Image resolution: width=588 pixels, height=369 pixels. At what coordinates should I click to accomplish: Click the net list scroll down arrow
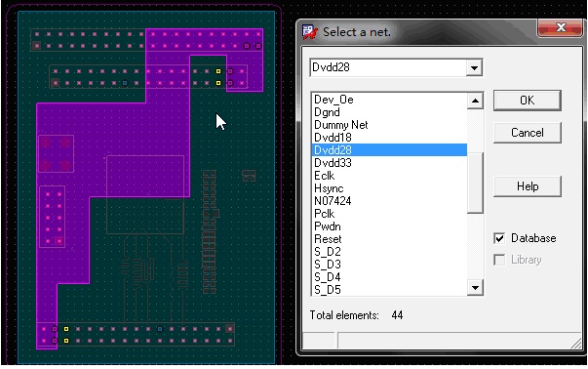pyautogui.click(x=475, y=288)
